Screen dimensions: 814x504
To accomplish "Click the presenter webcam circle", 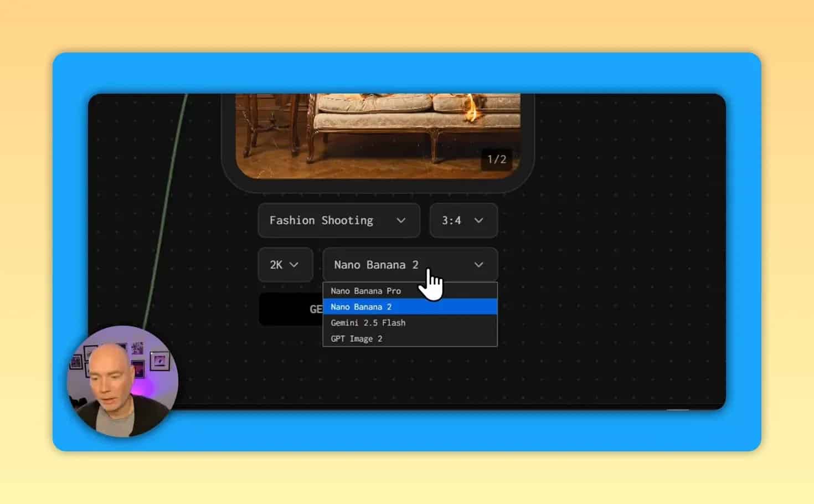I will [122, 381].
